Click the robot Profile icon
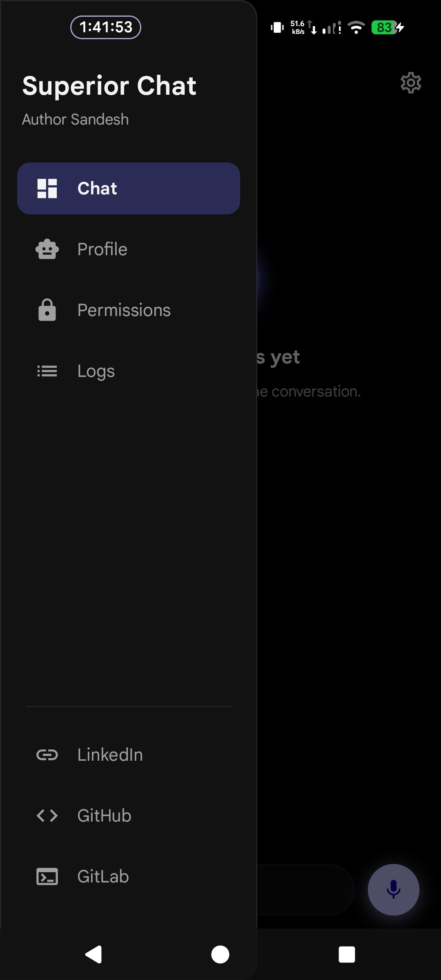 click(47, 249)
